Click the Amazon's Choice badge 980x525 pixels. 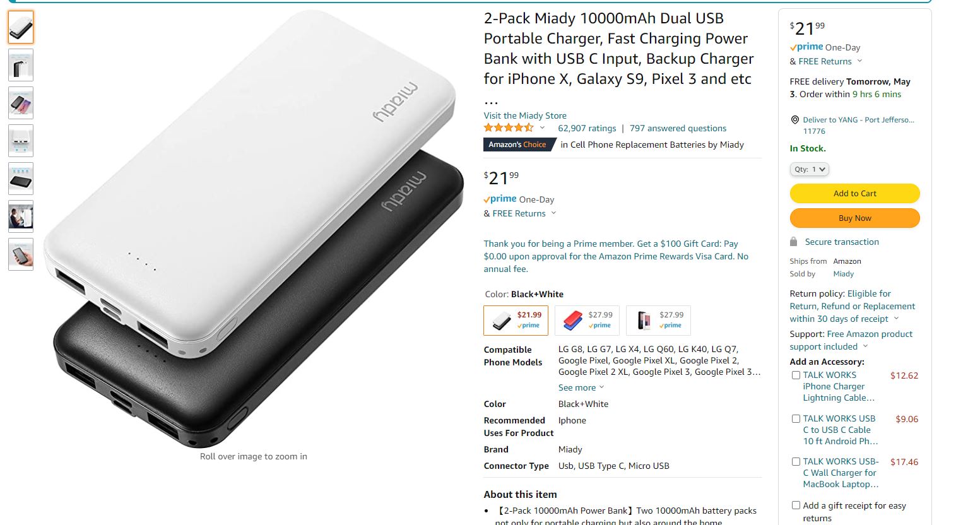pos(517,145)
